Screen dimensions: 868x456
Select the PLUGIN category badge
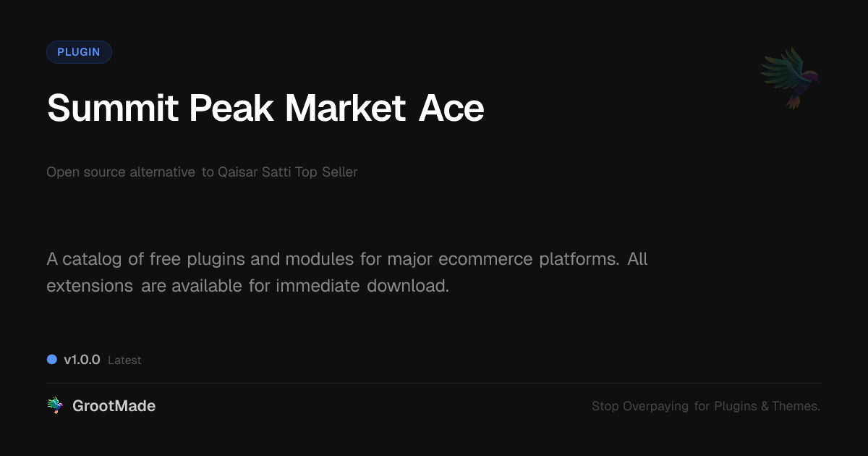click(x=79, y=52)
